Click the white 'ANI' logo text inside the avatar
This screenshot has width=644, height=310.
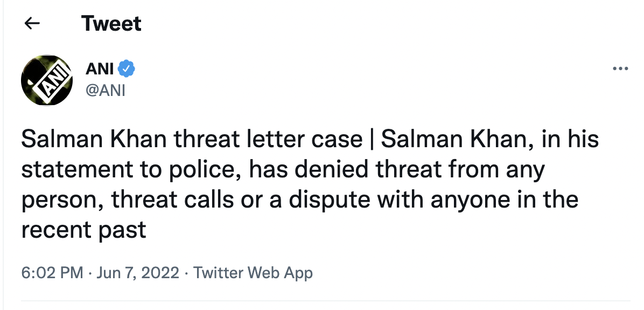[x=52, y=80]
